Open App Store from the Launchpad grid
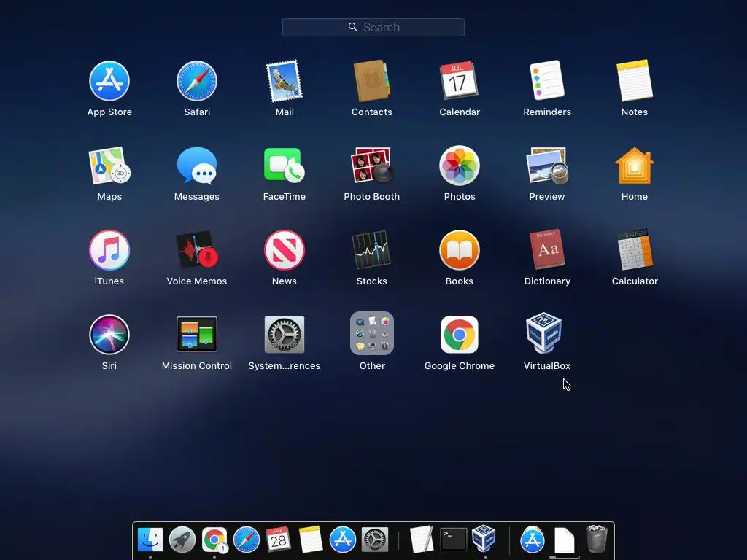Screen dimensions: 747x560 pyautogui.click(x=109, y=81)
